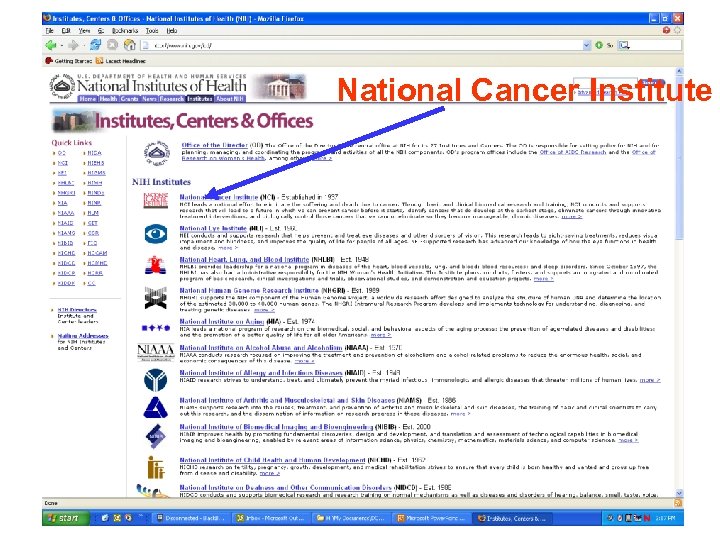This screenshot has height=540, width=720.
Task: Open the Tools menu
Action: (152, 31)
